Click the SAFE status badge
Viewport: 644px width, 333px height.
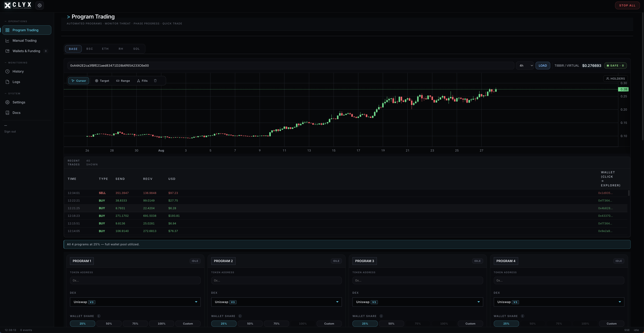(616, 65)
